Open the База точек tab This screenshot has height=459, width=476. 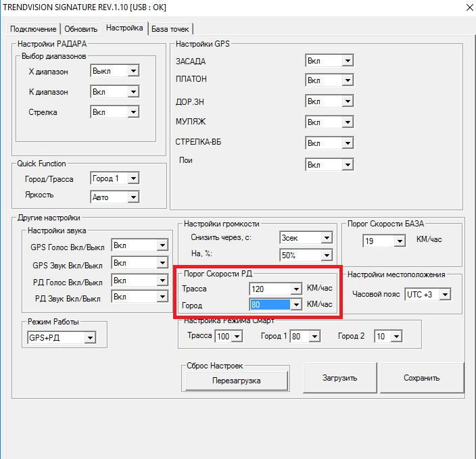coord(171,28)
